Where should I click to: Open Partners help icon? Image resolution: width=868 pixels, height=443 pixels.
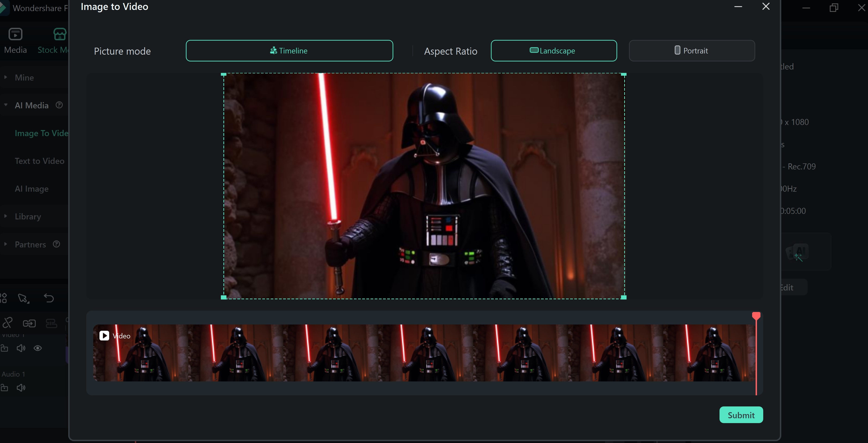56,244
